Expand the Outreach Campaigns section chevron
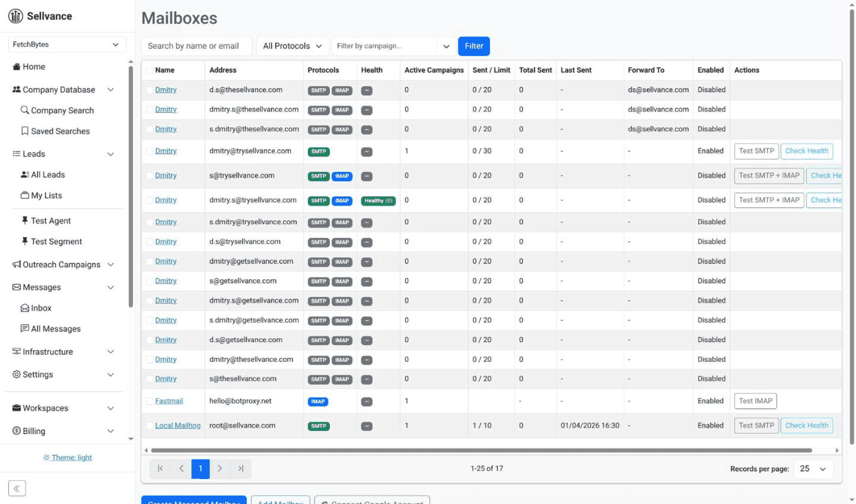The height and width of the screenshot is (504, 856). pos(111,264)
